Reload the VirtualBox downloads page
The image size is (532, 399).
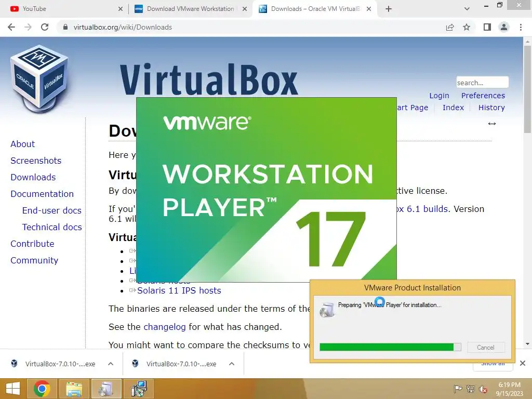pyautogui.click(x=45, y=27)
